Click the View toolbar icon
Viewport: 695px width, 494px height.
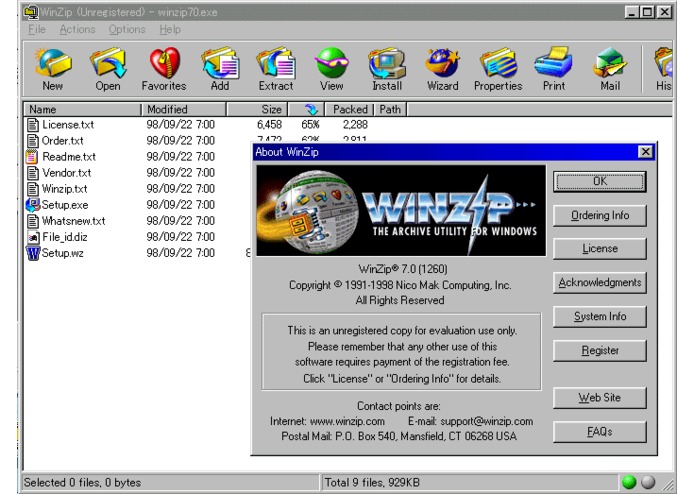[x=332, y=63]
